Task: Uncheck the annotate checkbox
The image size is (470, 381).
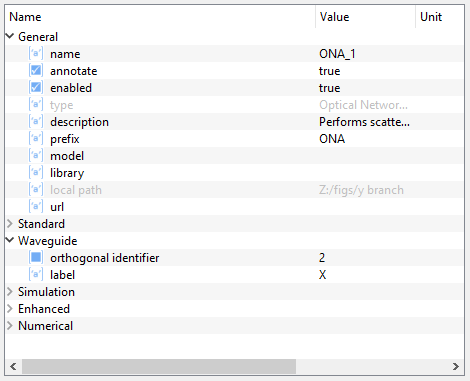Action: point(36,71)
